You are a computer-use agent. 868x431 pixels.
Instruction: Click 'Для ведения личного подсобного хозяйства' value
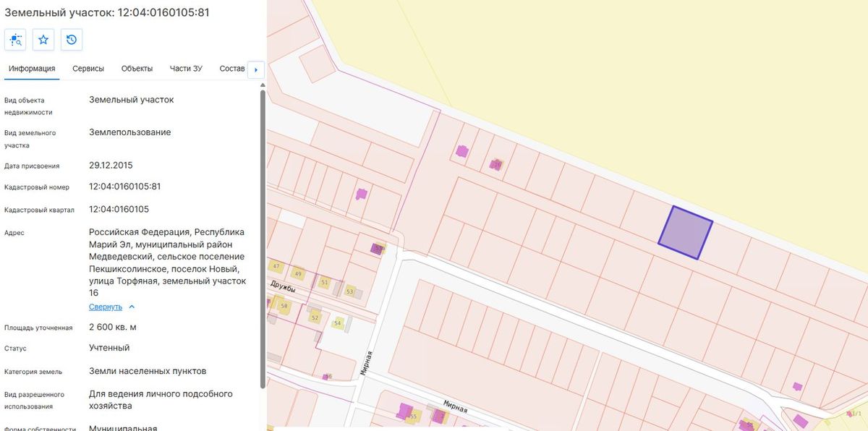(161, 400)
